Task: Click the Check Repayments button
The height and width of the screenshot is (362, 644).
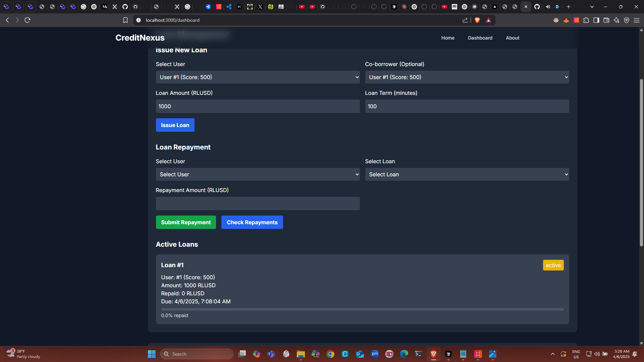Action: 252,222
